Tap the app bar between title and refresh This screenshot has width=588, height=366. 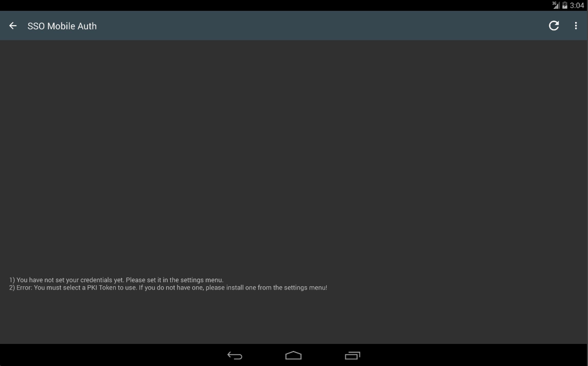[322, 26]
